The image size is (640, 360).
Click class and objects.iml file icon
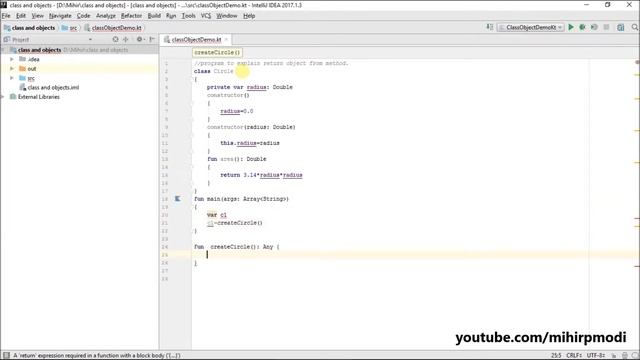click(22, 87)
